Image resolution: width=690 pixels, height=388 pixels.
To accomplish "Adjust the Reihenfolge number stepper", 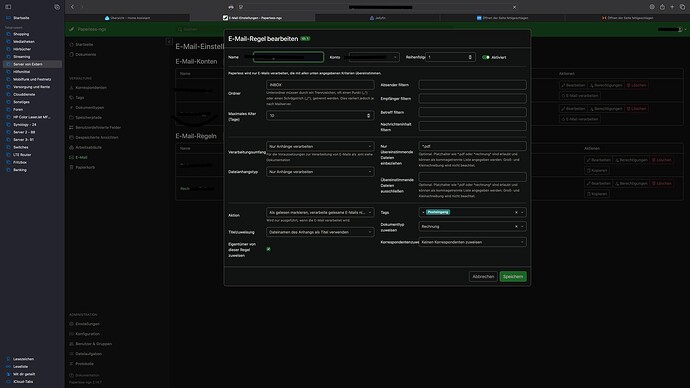I will [x=470, y=57].
